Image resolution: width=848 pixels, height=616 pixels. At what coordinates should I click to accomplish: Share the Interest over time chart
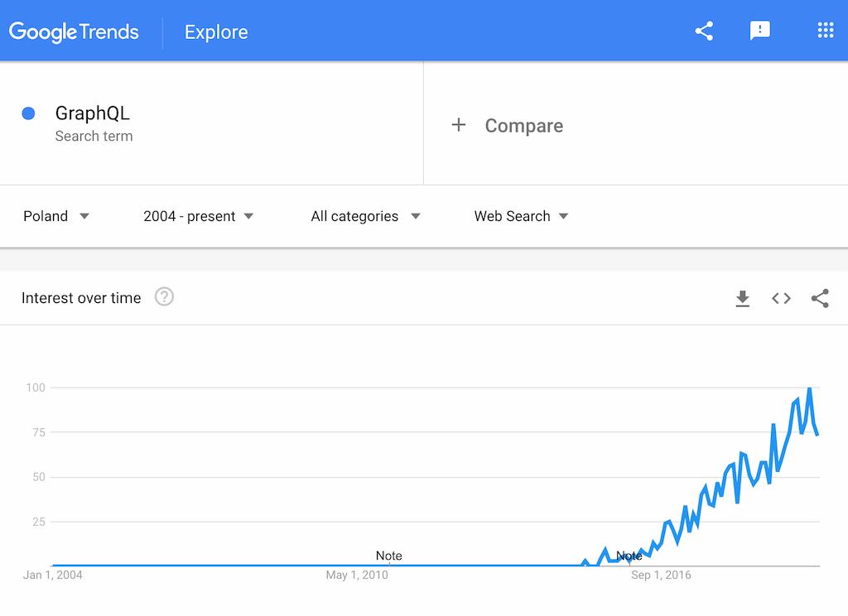(820, 298)
